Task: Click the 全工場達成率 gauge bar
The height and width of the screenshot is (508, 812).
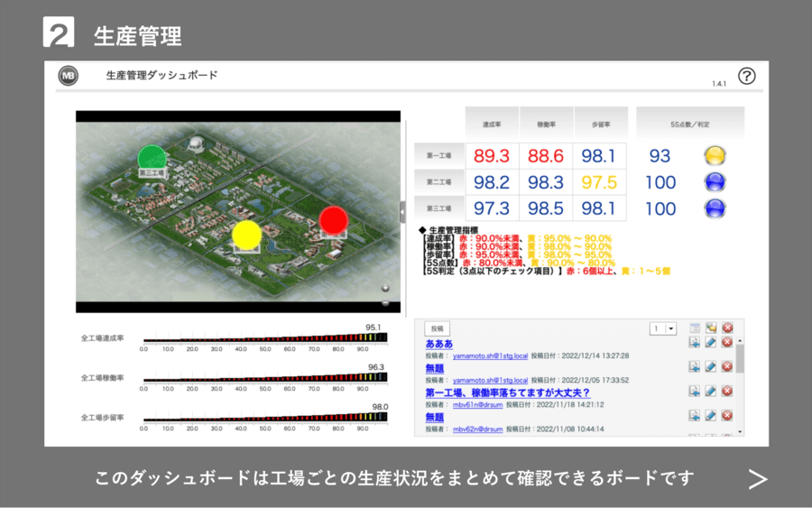Action: point(265,338)
